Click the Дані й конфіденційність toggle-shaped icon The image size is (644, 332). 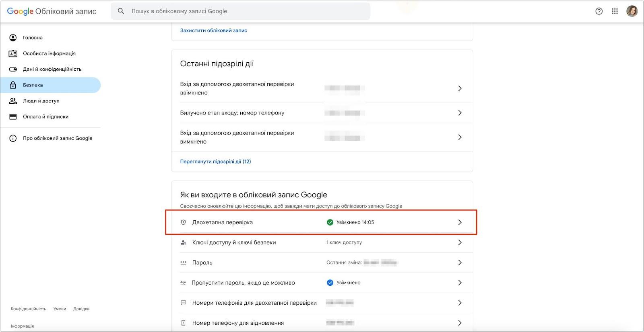[x=13, y=69]
